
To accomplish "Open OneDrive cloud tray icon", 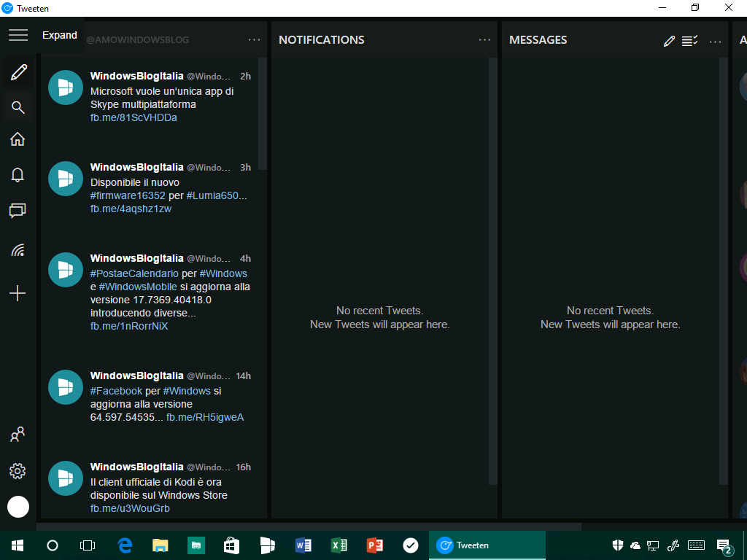I will pyautogui.click(x=635, y=545).
